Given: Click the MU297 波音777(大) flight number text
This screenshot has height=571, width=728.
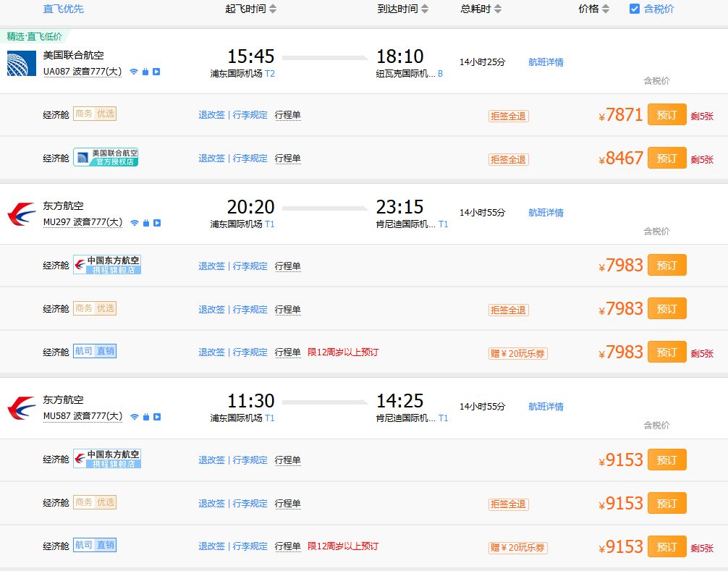Looking at the screenshot, I should [82, 222].
